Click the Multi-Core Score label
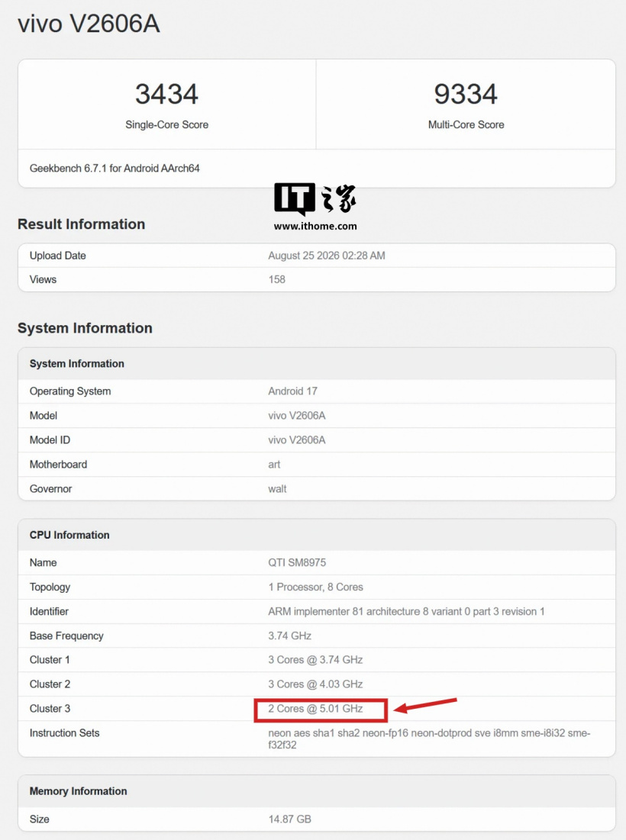This screenshot has width=626, height=840. coord(466,124)
